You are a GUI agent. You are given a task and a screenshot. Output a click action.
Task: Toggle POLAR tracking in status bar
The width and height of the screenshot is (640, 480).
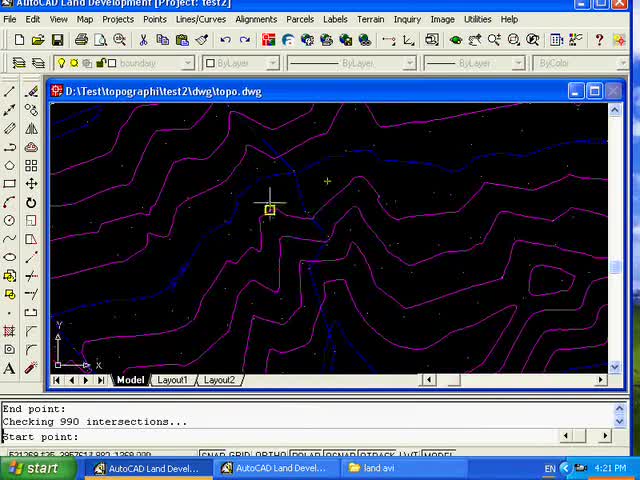[306, 454]
